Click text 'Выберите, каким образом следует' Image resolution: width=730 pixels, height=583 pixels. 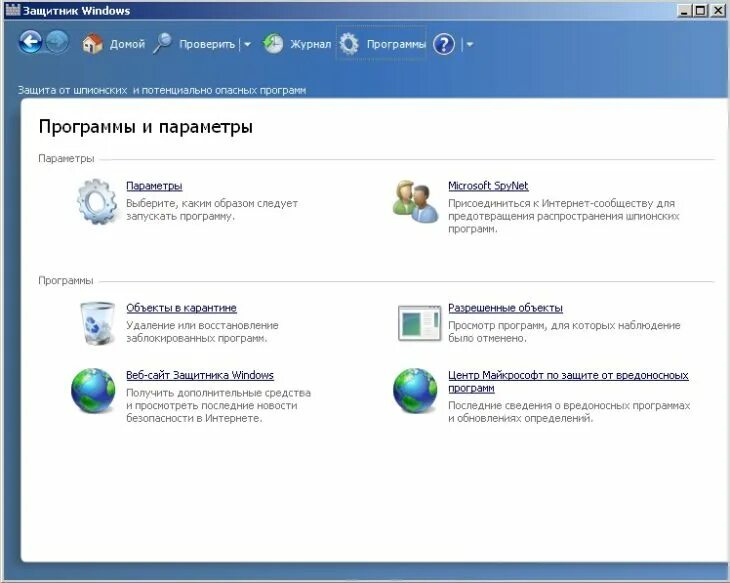[212, 203]
